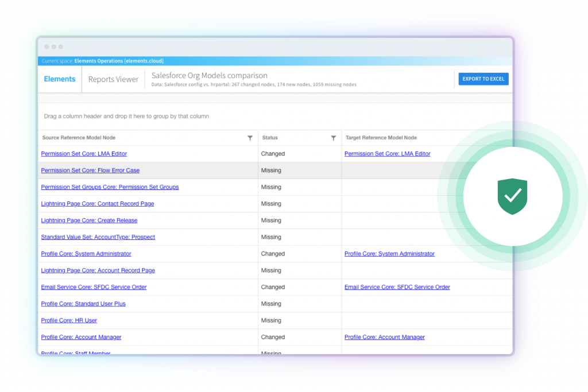588x392 pixels.
Task: Click the Export to Excel button
Action: click(x=483, y=79)
